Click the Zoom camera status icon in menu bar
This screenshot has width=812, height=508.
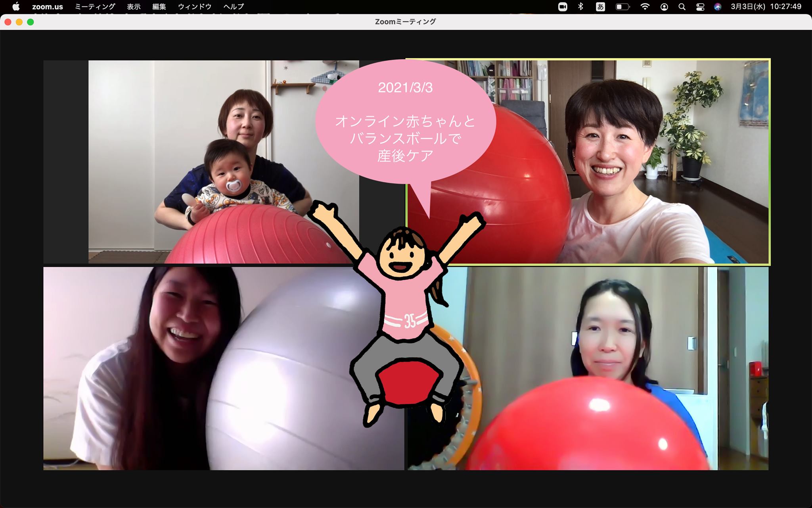pos(563,7)
